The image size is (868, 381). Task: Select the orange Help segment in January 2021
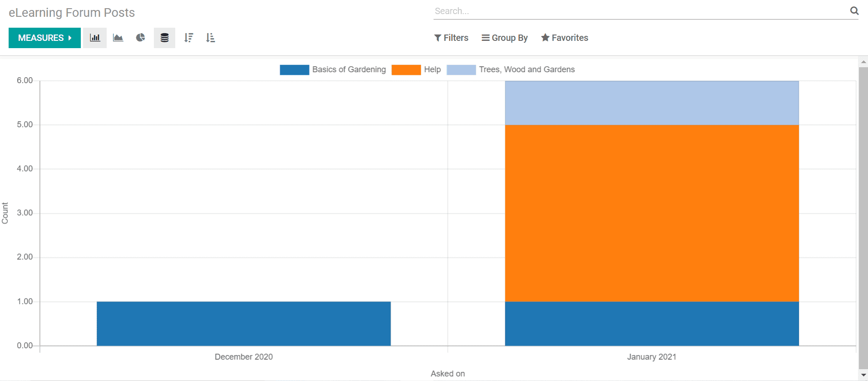652,213
